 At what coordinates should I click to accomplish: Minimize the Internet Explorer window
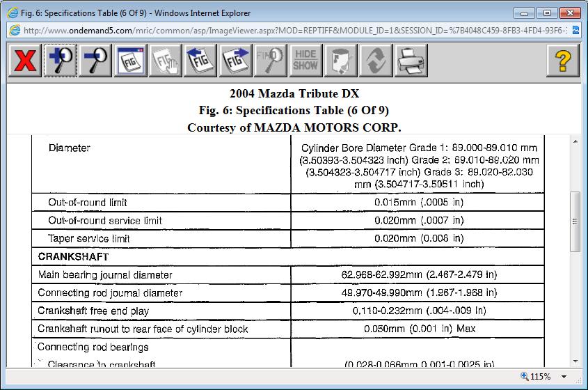524,13
